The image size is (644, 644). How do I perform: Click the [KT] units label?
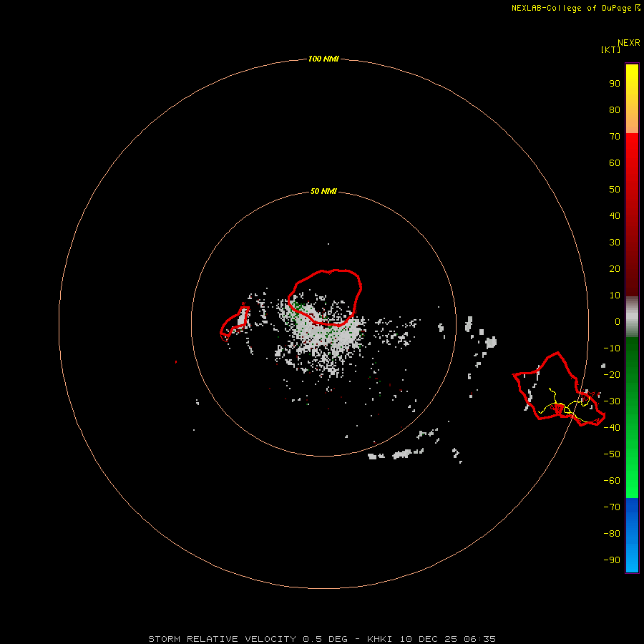610,49
